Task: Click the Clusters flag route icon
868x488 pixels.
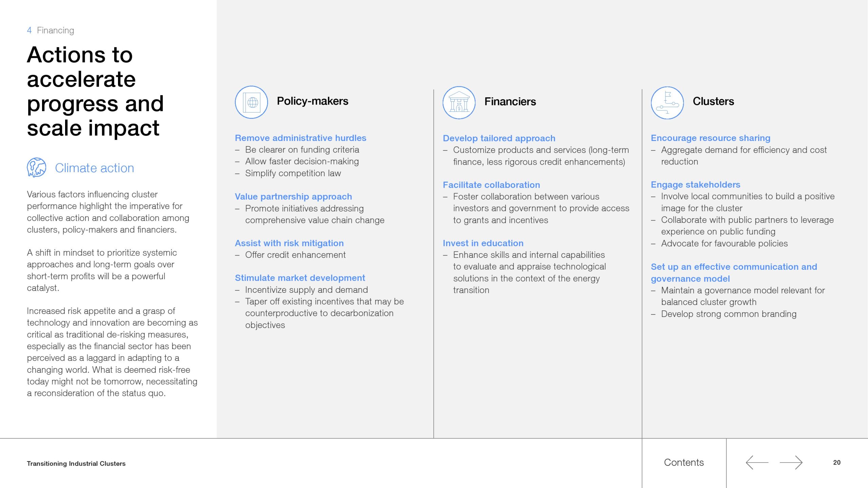Action: tap(667, 102)
